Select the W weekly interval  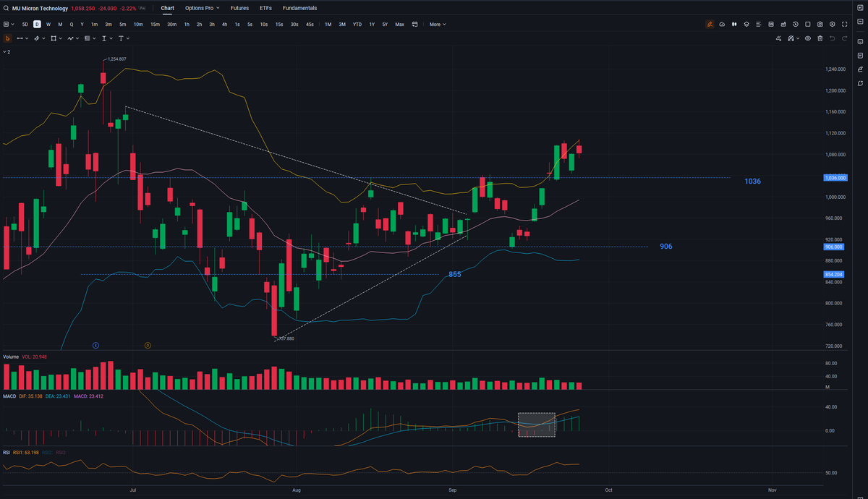[x=48, y=24]
